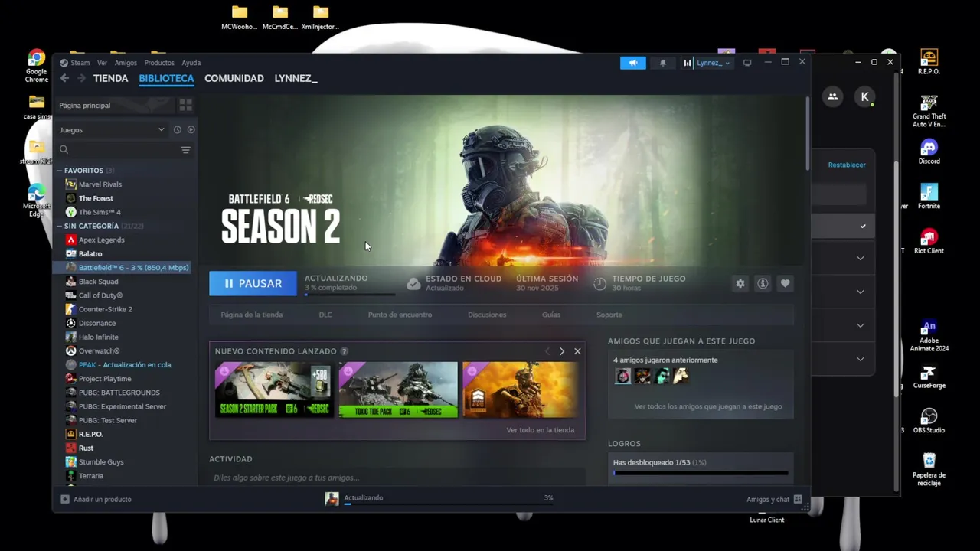The height and width of the screenshot is (551, 980).
Task: Select Apex Legends in library
Action: [102, 240]
